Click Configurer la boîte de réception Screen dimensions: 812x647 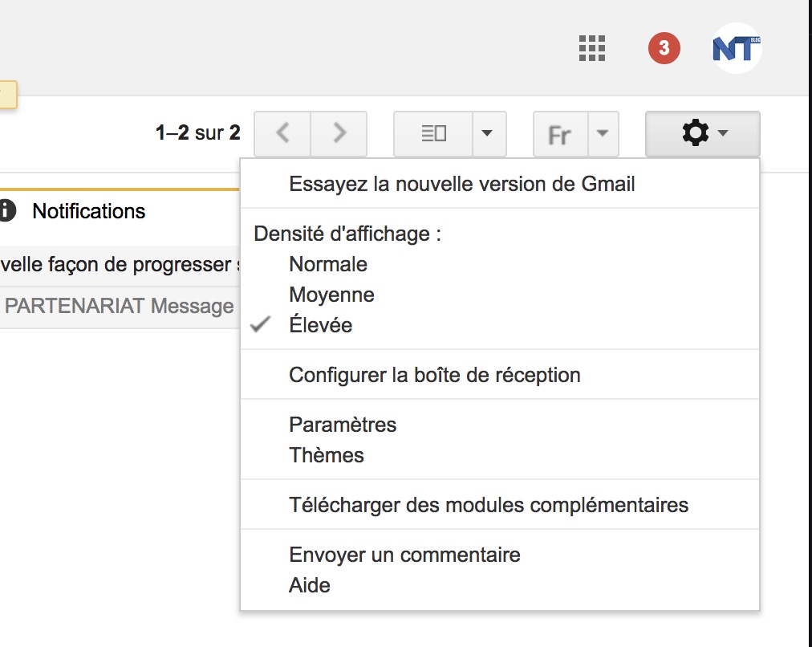click(434, 374)
